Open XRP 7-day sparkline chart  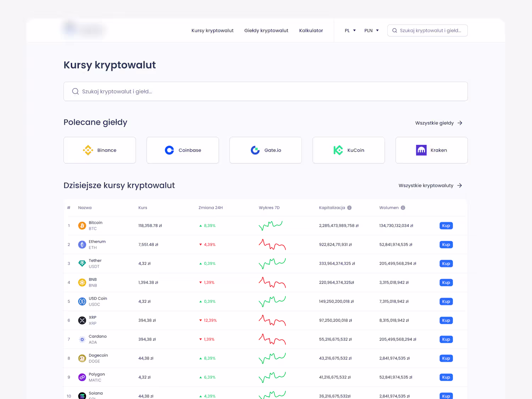pyautogui.click(x=272, y=320)
